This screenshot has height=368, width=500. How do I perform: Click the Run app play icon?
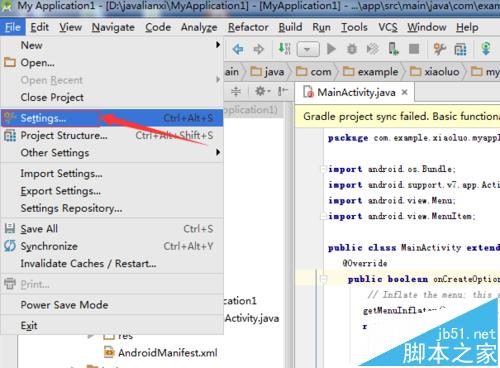(x=331, y=49)
